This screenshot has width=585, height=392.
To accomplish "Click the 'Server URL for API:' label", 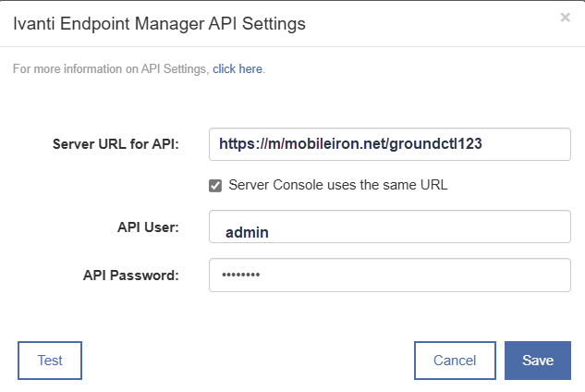I will (116, 144).
